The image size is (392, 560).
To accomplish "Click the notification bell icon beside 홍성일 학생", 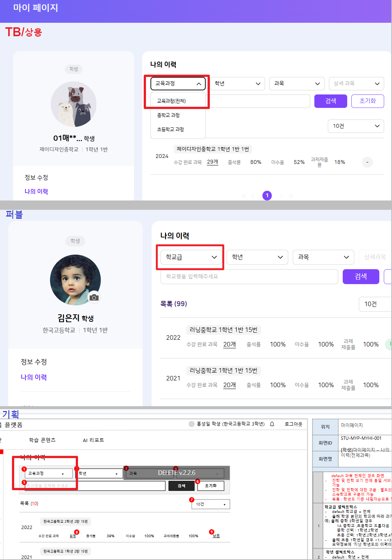I will click(272, 424).
